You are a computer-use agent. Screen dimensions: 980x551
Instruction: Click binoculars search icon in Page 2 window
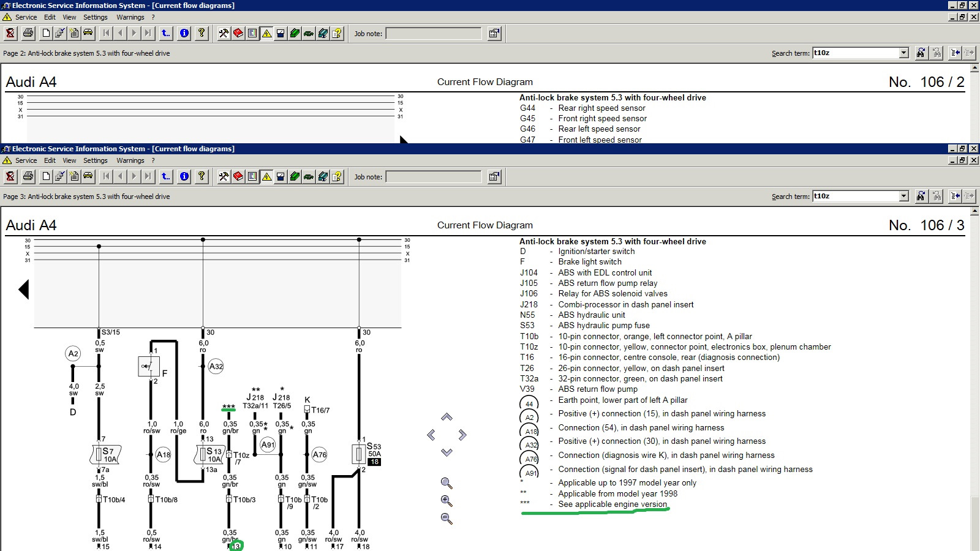[921, 53]
